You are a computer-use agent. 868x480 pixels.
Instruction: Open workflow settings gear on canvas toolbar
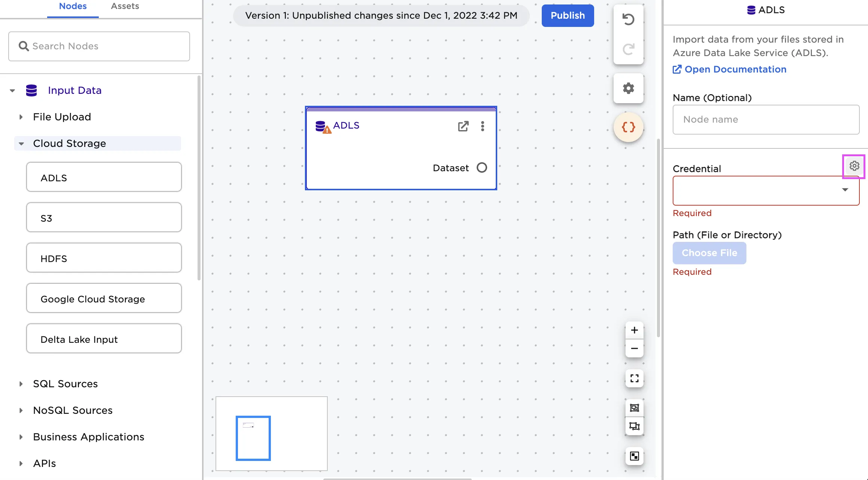pos(628,88)
